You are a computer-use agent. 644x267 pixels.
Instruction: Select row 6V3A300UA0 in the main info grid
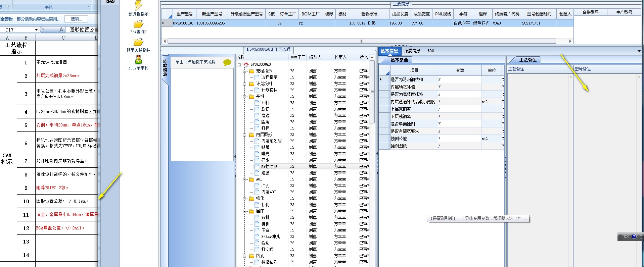368,23
